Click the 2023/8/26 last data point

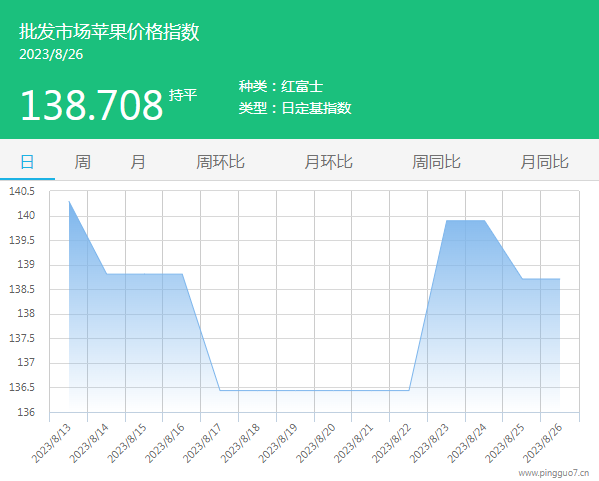tap(560, 279)
